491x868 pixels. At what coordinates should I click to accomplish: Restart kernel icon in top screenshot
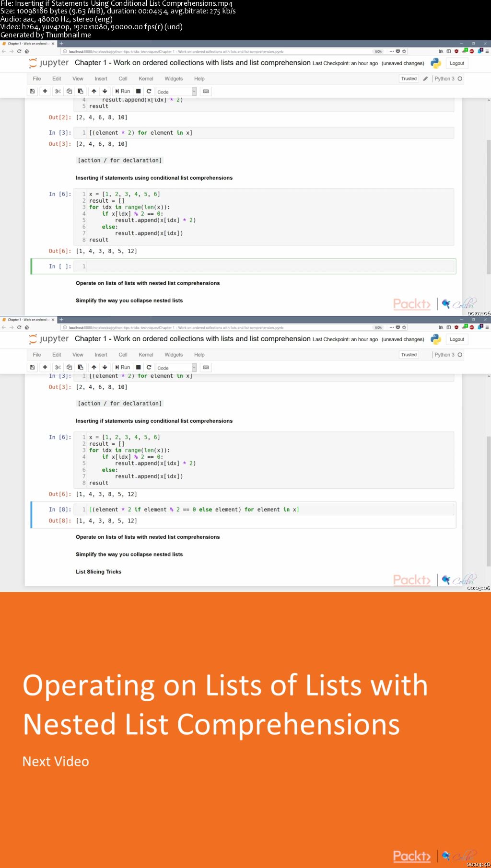pos(149,91)
